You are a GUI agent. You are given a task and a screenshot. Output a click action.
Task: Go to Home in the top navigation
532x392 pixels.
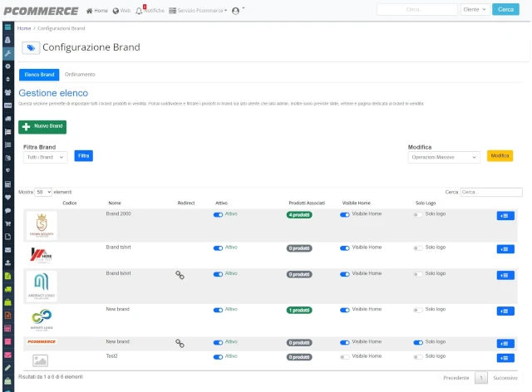pos(97,11)
